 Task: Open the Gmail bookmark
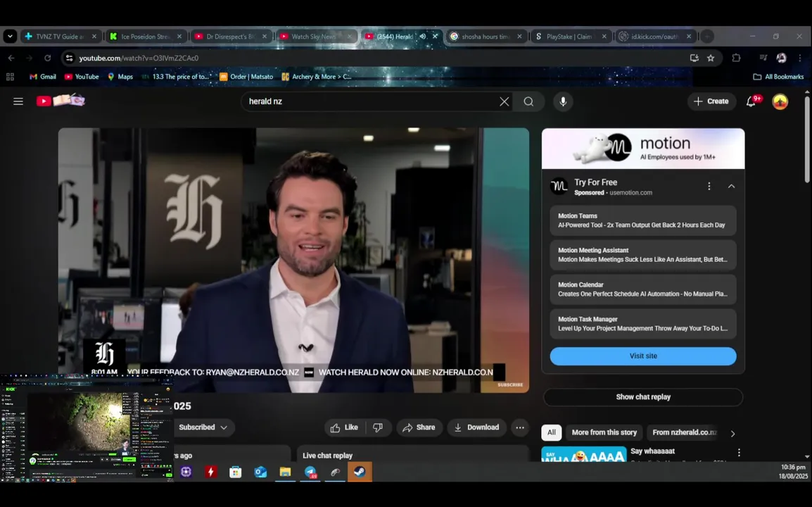(42, 77)
